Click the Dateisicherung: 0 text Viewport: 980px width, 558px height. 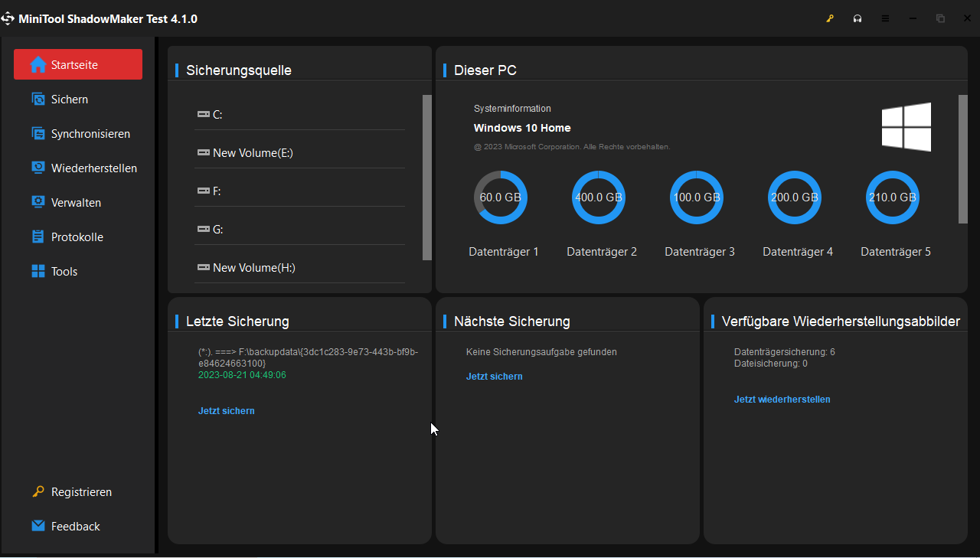coord(771,364)
